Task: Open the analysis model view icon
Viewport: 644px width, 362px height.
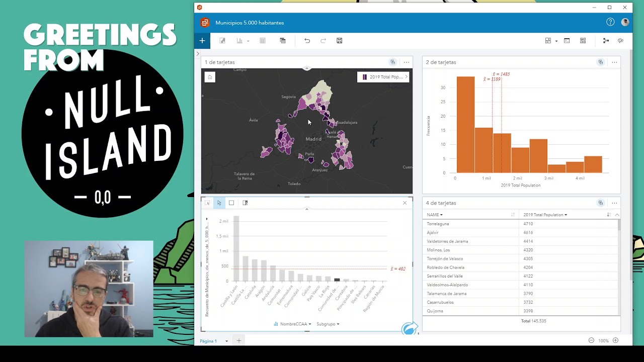Action: (606, 41)
